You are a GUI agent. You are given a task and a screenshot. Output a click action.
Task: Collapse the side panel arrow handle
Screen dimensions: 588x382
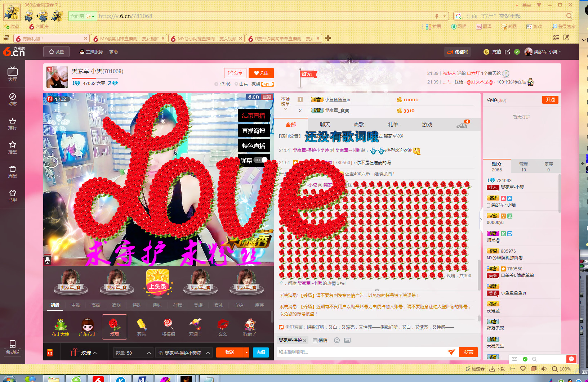click(481, 220)
